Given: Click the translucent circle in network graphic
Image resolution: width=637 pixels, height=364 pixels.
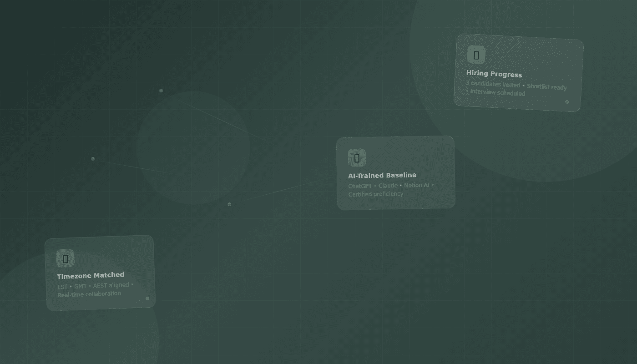Looking at the screenshot, I should pos(193,148).
